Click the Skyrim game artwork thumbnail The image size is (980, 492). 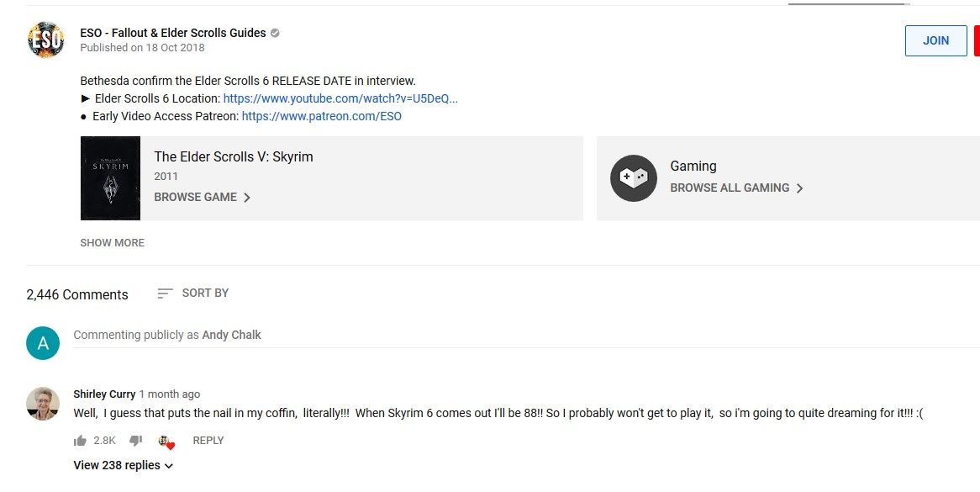pyautogui.click(x=110, y=177)
